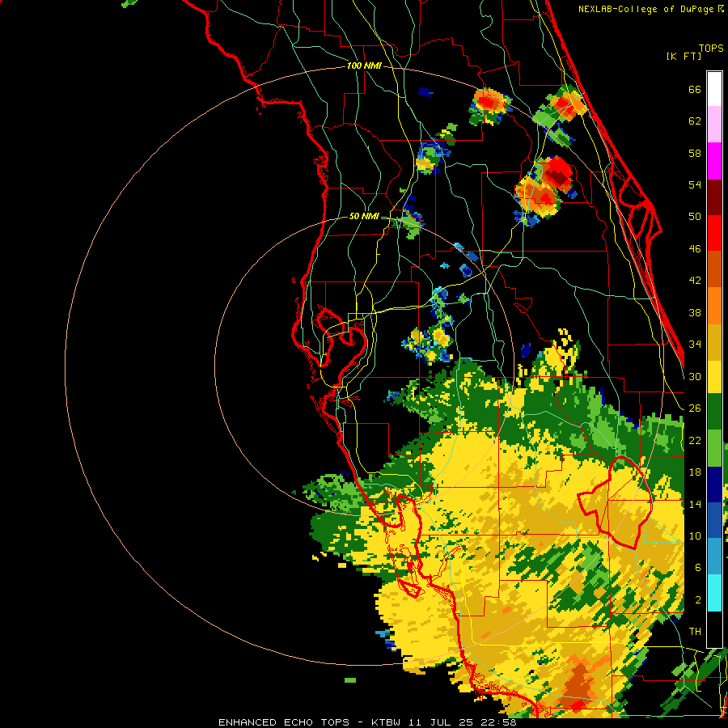Click the legend value "58"
The height and width of the screenshot is (728, 728).
tap(695, 153)
